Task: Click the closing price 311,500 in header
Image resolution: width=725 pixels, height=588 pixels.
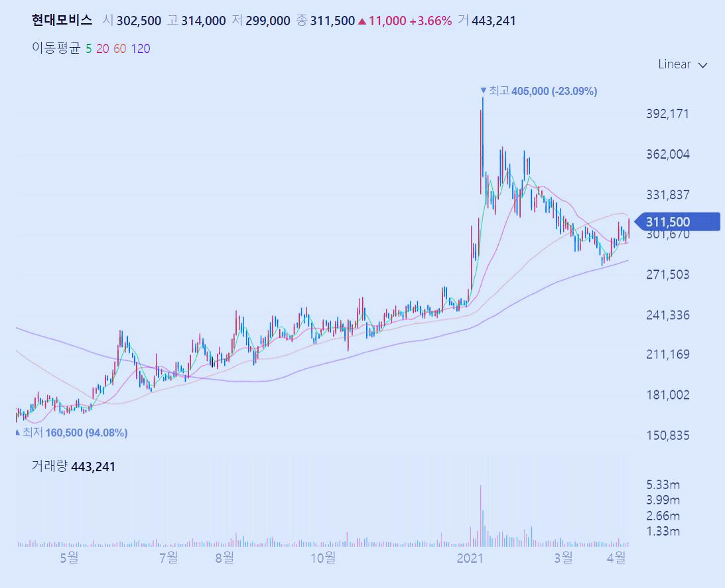Action: pos(332,21)
